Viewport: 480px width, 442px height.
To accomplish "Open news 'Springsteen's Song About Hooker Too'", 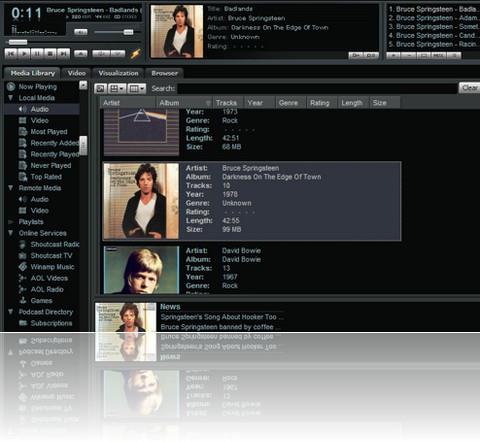I will coord(222,317).
